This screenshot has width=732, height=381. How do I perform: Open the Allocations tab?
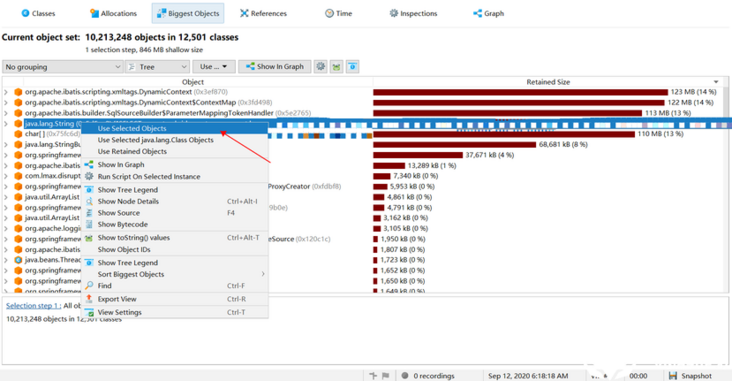tap(113, 14)
